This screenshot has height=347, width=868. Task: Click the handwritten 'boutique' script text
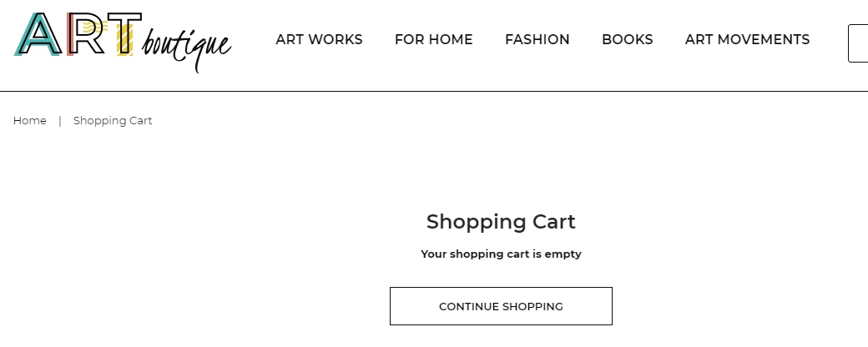point(186,47)
